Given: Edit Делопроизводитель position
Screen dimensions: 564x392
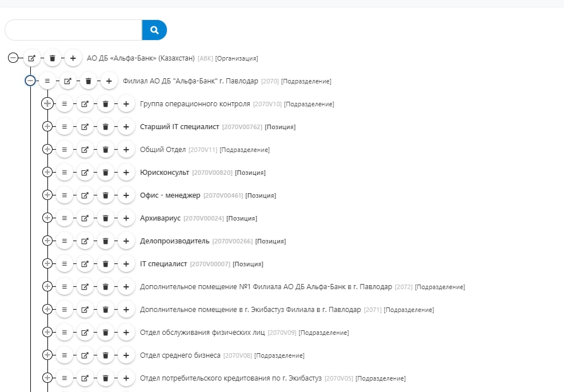Looking at the screenshot, I should tap(85, 241).
